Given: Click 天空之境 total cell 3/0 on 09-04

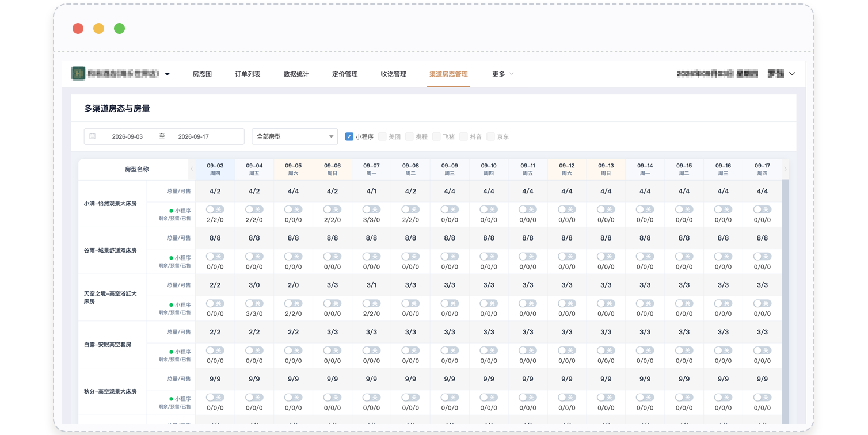Looking at the screenshot, I should coord(254,285).
